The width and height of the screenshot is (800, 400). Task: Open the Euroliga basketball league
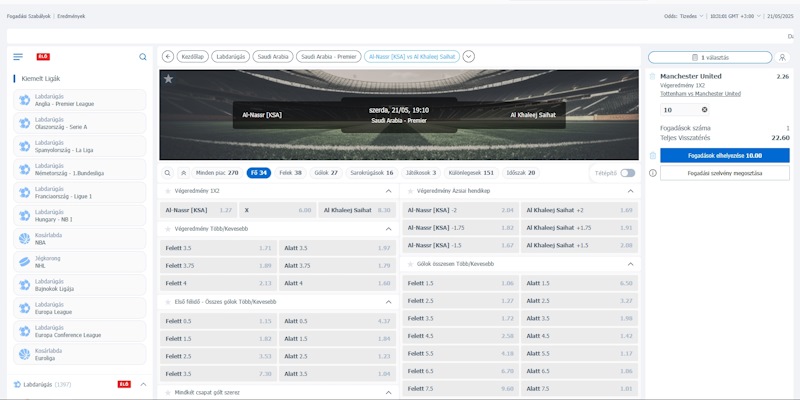pyautogui.click(x=80, y=355)
